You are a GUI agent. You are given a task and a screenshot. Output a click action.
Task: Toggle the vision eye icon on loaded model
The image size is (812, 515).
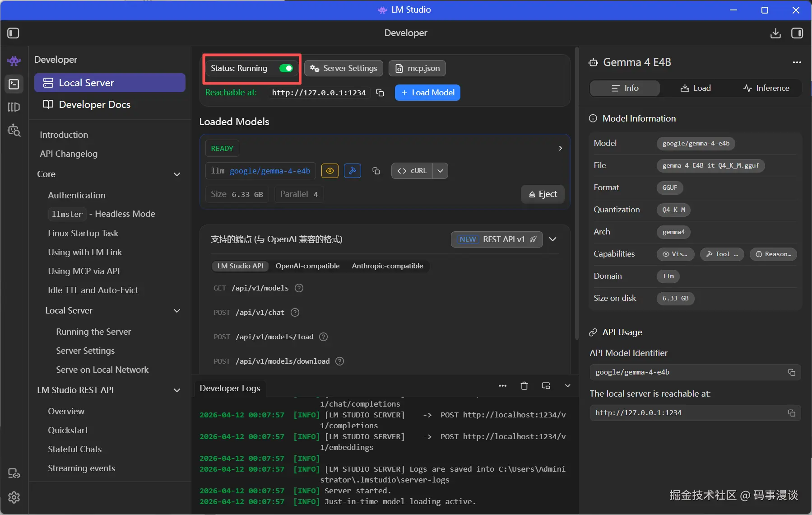pyautogui.click(x=330, y=171)
